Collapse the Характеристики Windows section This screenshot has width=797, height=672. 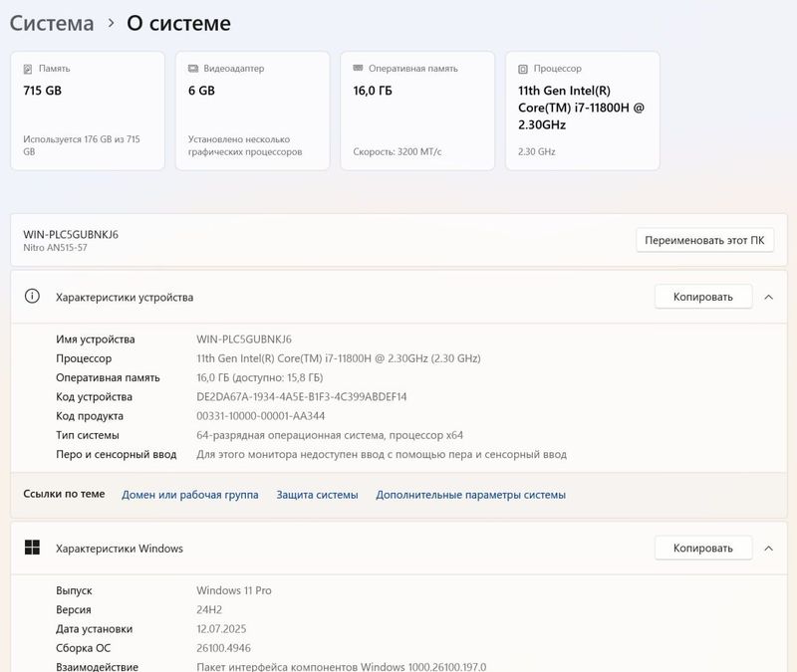[x=768, y=549]
